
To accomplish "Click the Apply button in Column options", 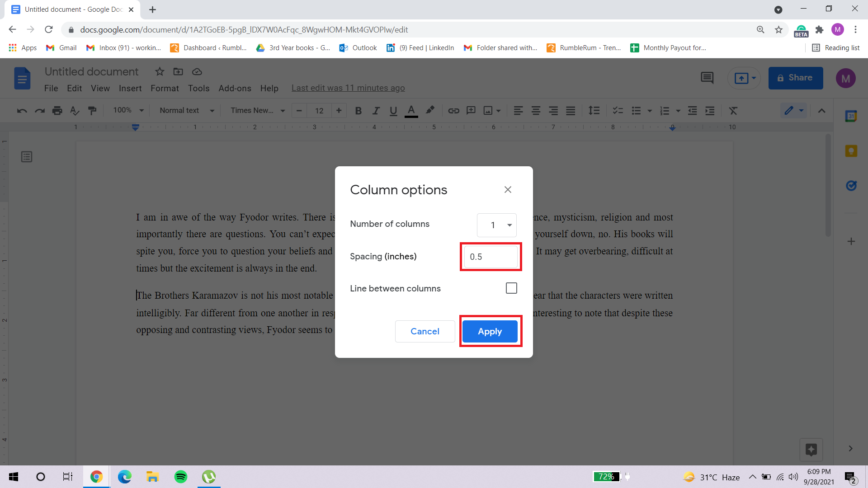I will (x=490, y=331).
